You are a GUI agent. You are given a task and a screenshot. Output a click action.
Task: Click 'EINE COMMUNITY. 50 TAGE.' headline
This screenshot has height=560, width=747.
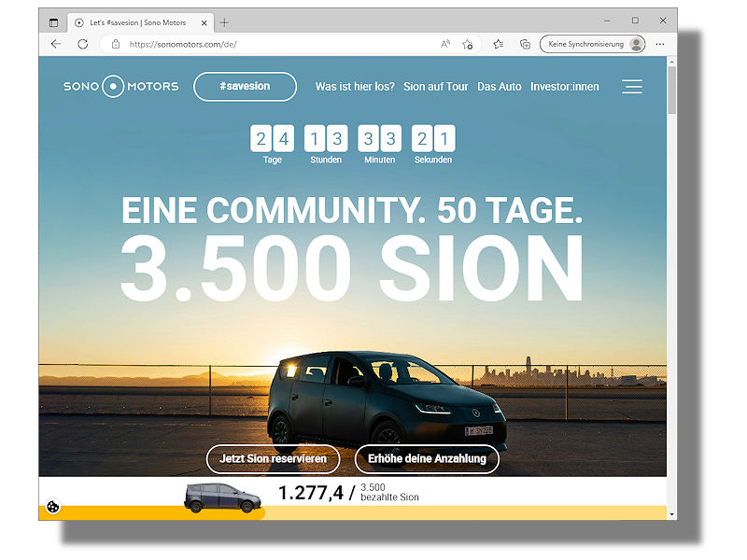click(352, 210)
